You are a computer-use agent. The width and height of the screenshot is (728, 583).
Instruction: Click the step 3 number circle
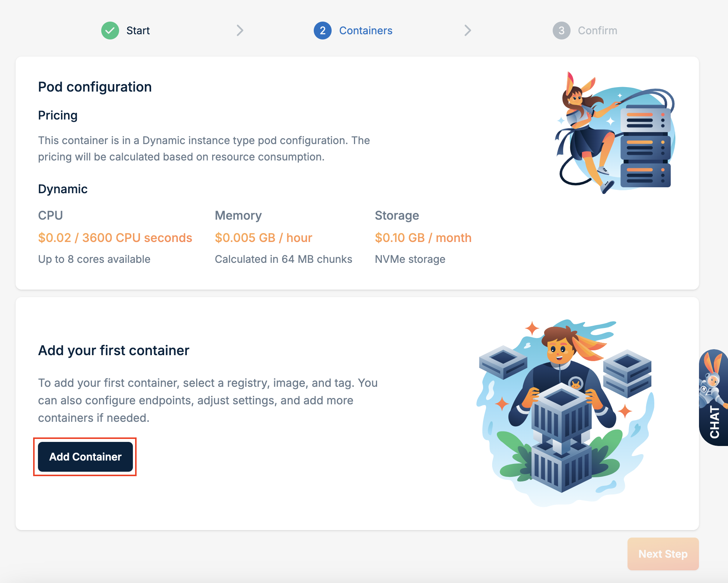click(561, 31)
